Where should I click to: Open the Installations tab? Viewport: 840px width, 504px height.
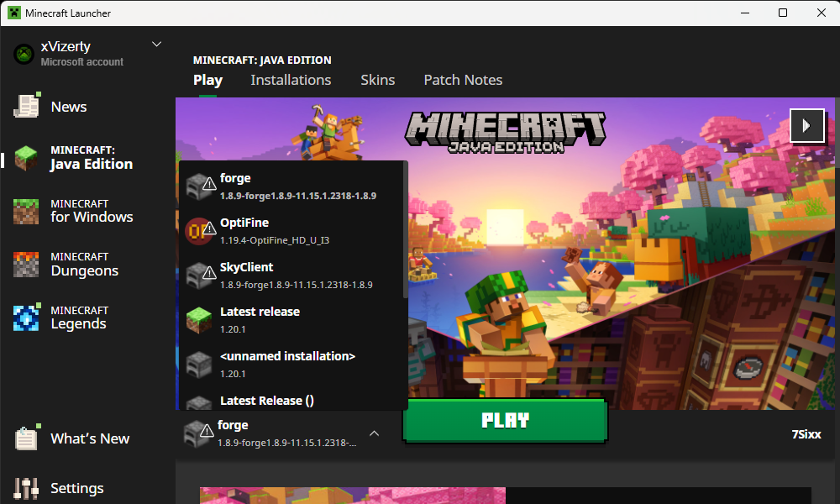click(291, 80)
